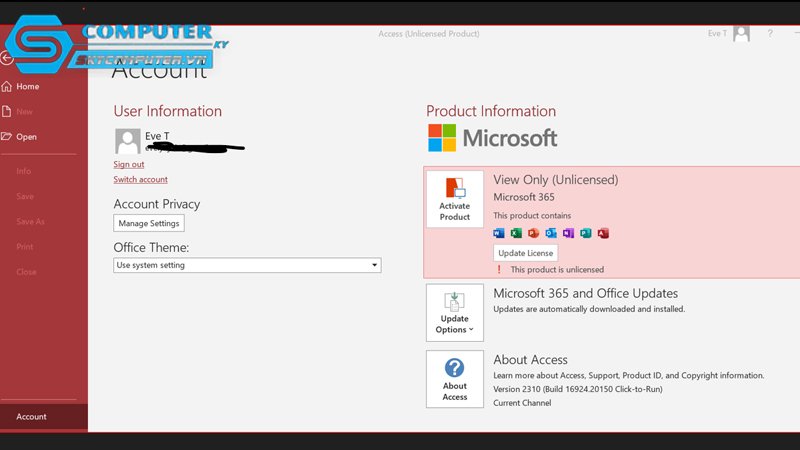This screenshot has height=450, width=800.
Task: Click the Home house icon
Action: click(x=7, y=86)
